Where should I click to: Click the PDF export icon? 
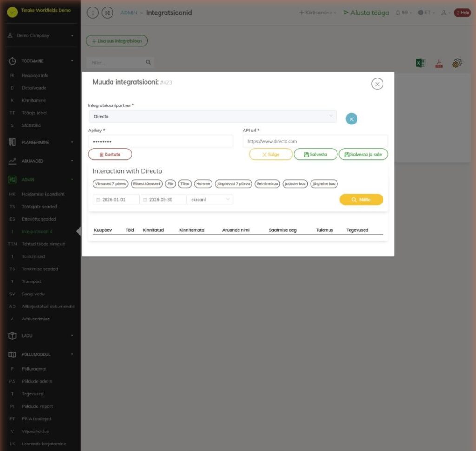tap(439, 63)
